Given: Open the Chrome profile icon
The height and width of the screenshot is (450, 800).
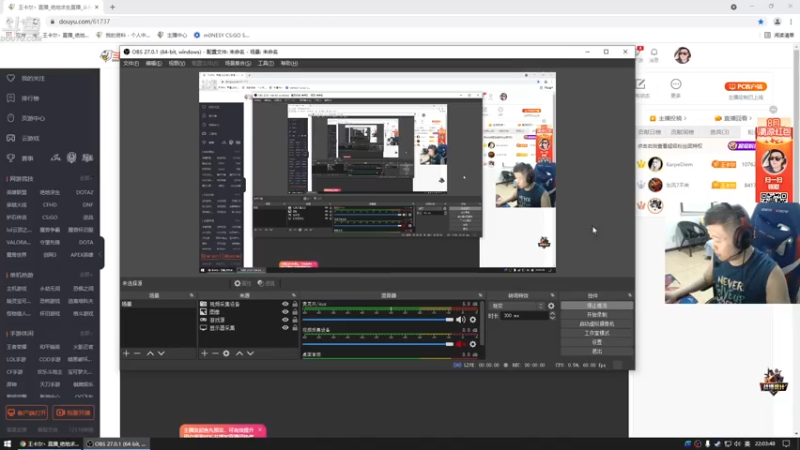Looking at the screenshot, I should pos(777,21).
